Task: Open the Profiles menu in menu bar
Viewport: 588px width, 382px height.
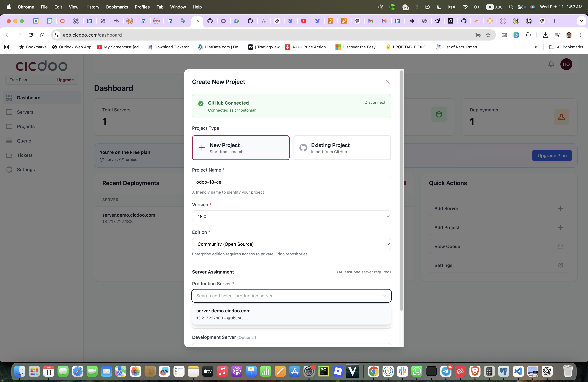Action: (142, 7)
